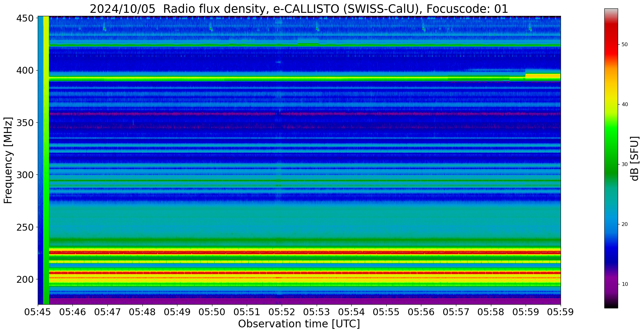Viewport: 644px width, 333px height.
Task: Click the 'dB [SFU]' colorbar label
Action: click(634, 159)
